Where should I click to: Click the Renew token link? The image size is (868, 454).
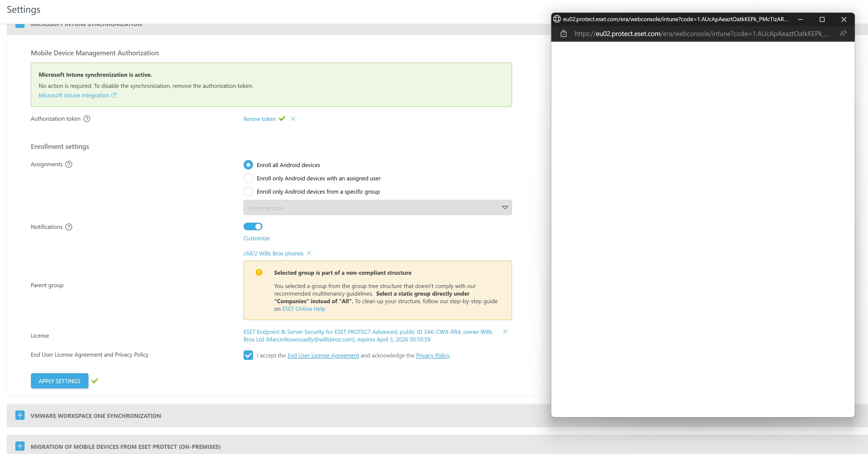pos(260,119)
